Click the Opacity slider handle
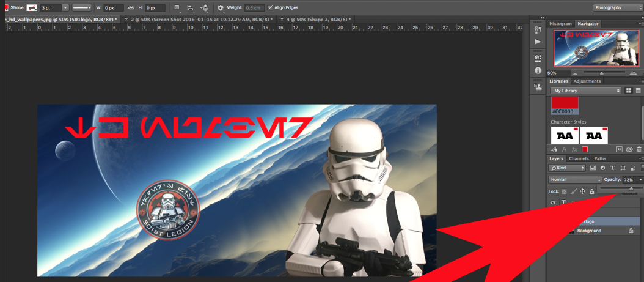This screenshot has width=644, height=282. pyautogui.click(x=631, y=188)
